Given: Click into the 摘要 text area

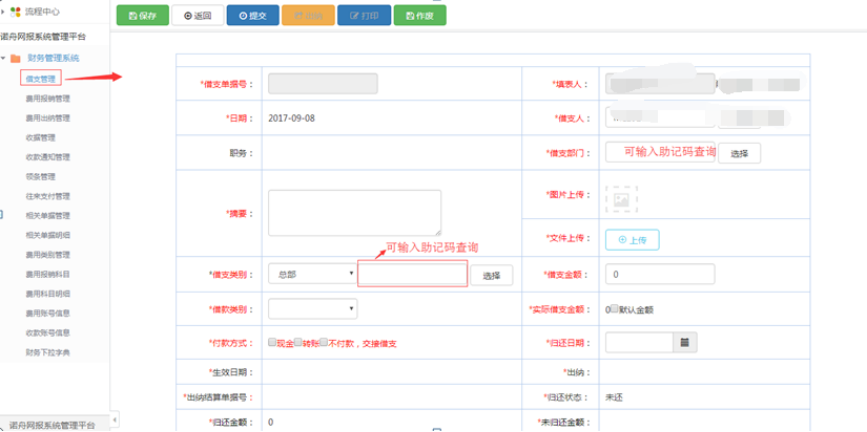Looking at the screenshot, I should click(x=354, y=212).
